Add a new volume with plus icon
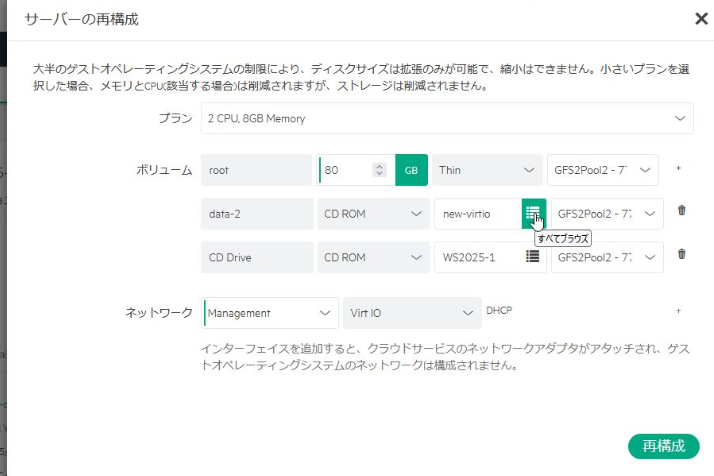 678,169
